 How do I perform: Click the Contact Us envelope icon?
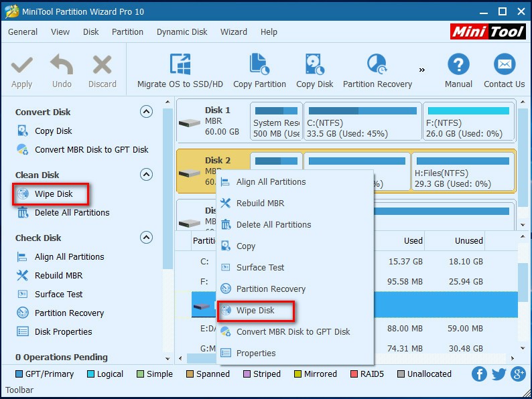(504, 64)
